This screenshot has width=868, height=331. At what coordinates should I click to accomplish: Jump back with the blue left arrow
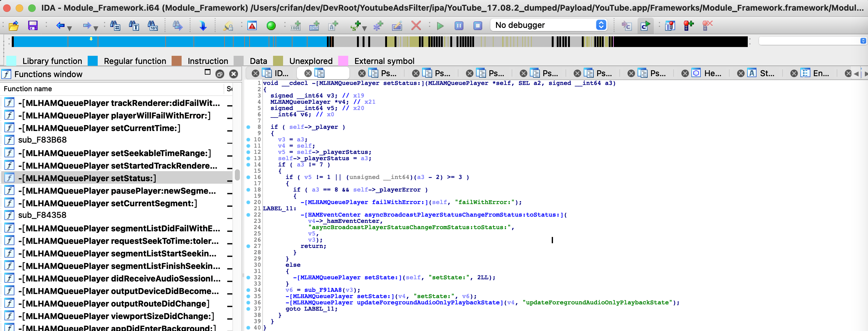click(x=60, y=26)
